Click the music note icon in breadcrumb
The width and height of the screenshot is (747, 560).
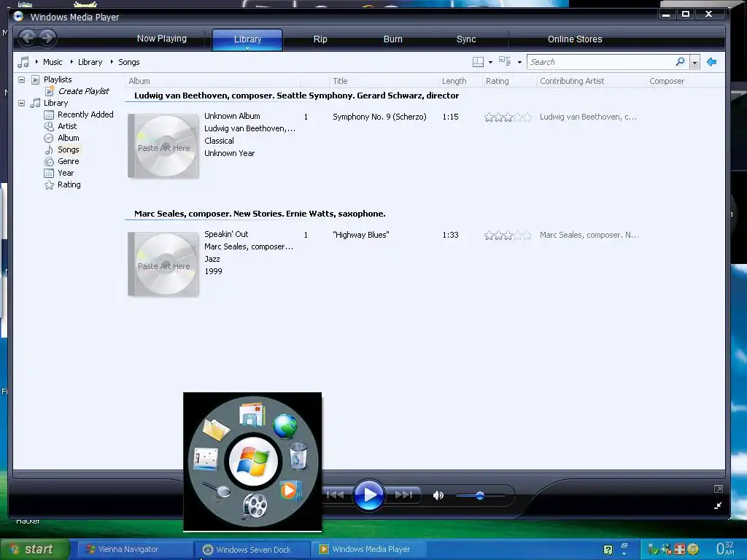coord(23,62)
